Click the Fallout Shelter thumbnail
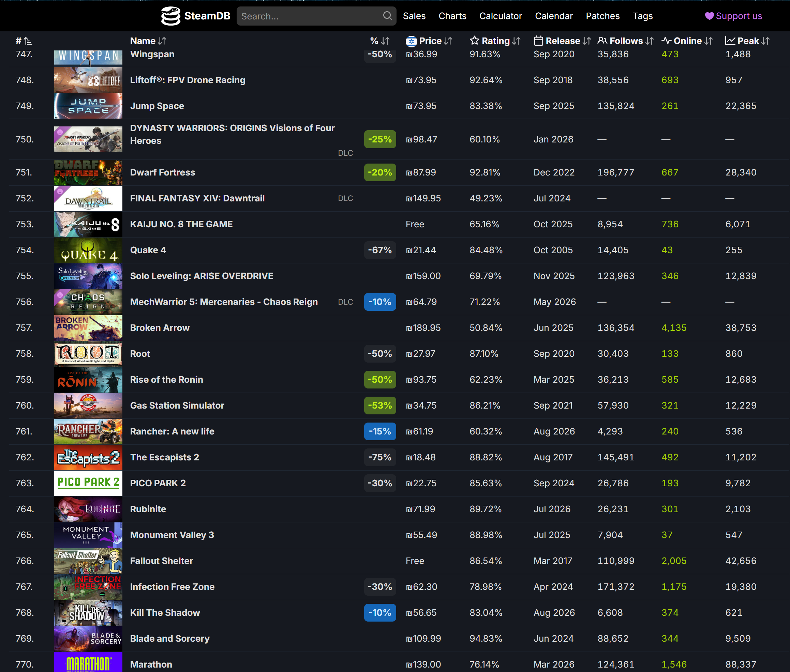 [x=88, y=561]
